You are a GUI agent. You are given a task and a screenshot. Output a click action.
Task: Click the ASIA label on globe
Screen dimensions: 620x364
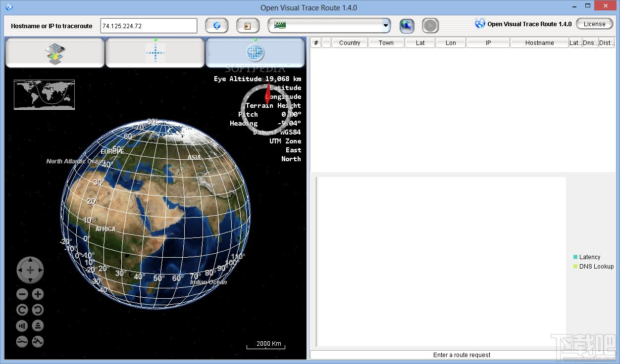194,158
